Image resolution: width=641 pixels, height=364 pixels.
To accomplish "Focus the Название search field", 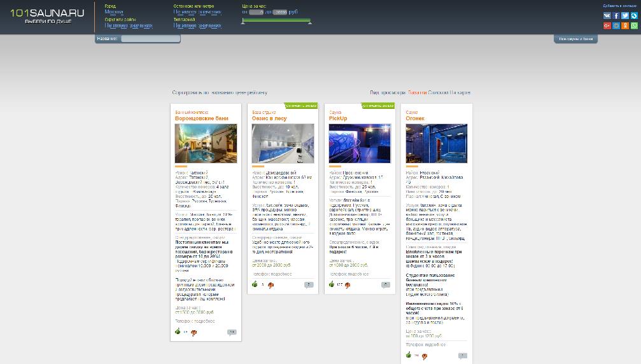I will (x=150, y=39).
